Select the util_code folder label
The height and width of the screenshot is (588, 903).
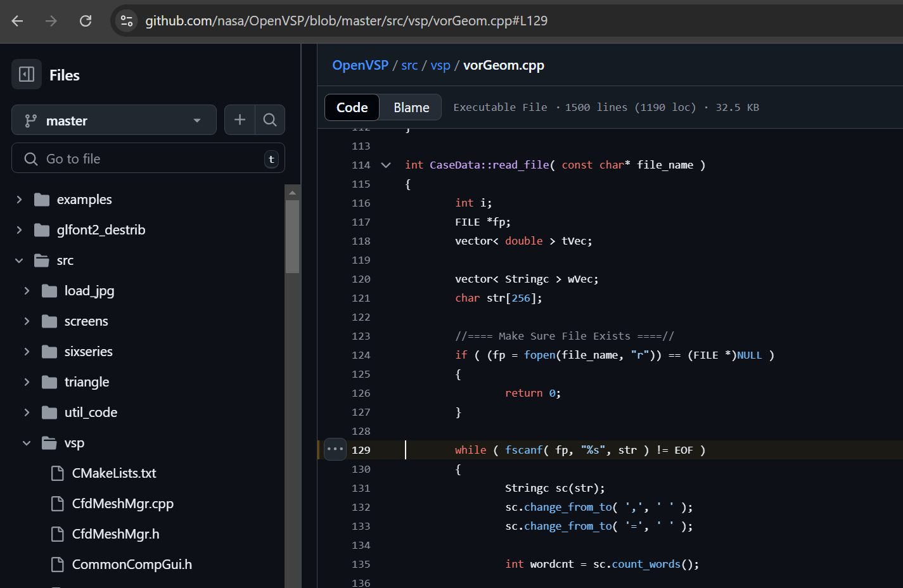[91, 412]
